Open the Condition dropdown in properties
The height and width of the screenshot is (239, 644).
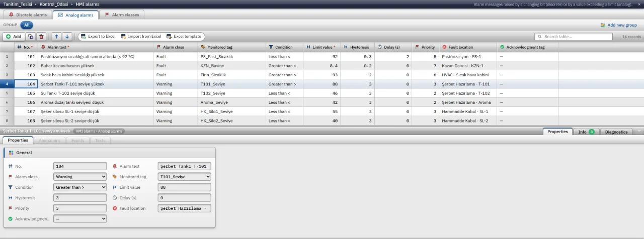[80, 187]
